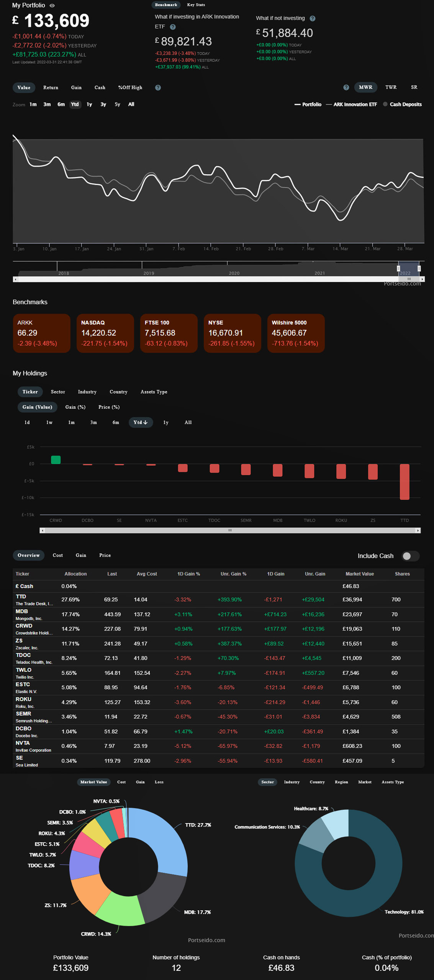Screen dimensions: 434x980
Task: Group holdings by Industry
Action: (x=87, y=392)
